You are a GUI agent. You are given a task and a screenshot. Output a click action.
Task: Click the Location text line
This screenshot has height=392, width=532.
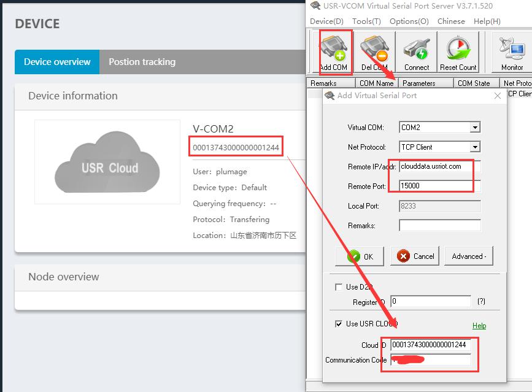click(x=245, y=236)
